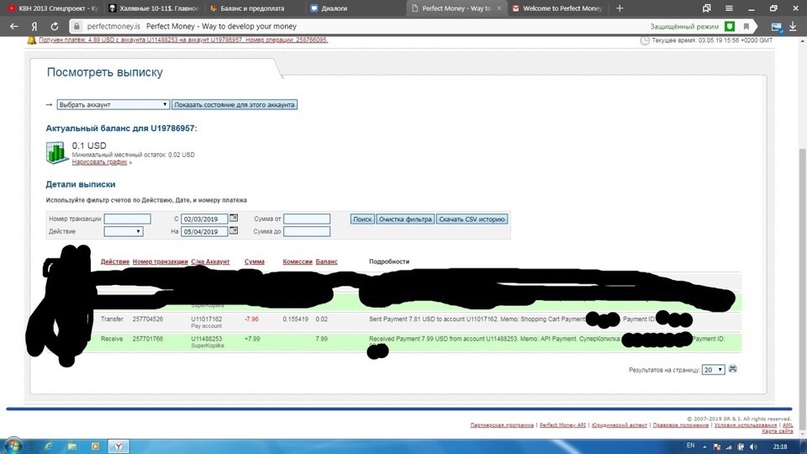
Task: Go back with the browser back arrow
Action: pos(14,26)
